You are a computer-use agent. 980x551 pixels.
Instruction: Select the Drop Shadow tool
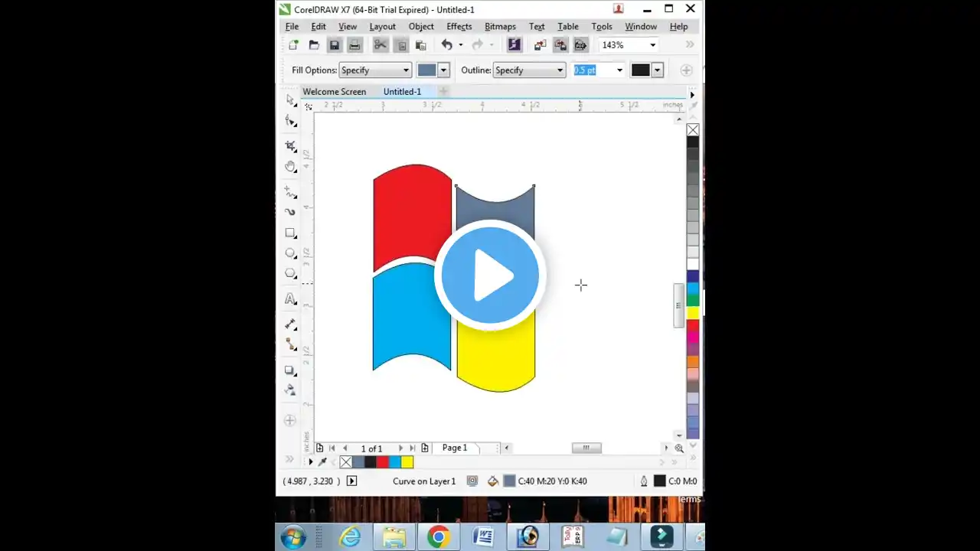click(290, 370)
